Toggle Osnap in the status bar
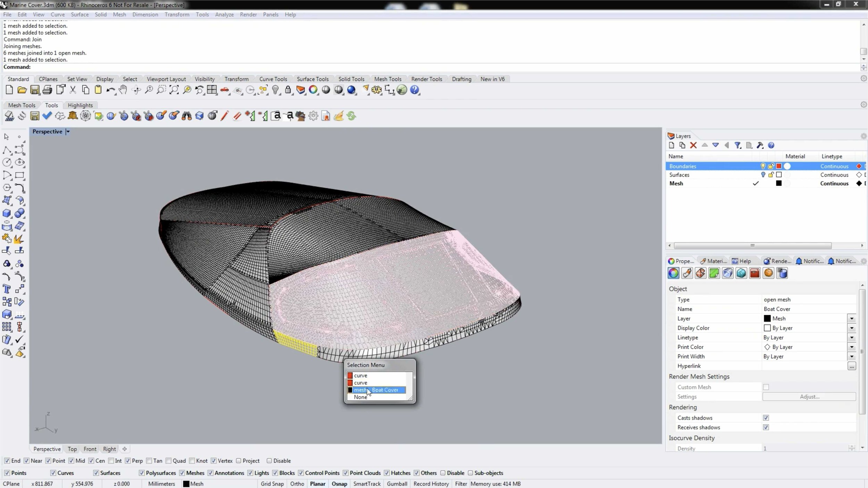Screen dimensions: 868x488 pos(339,483)
